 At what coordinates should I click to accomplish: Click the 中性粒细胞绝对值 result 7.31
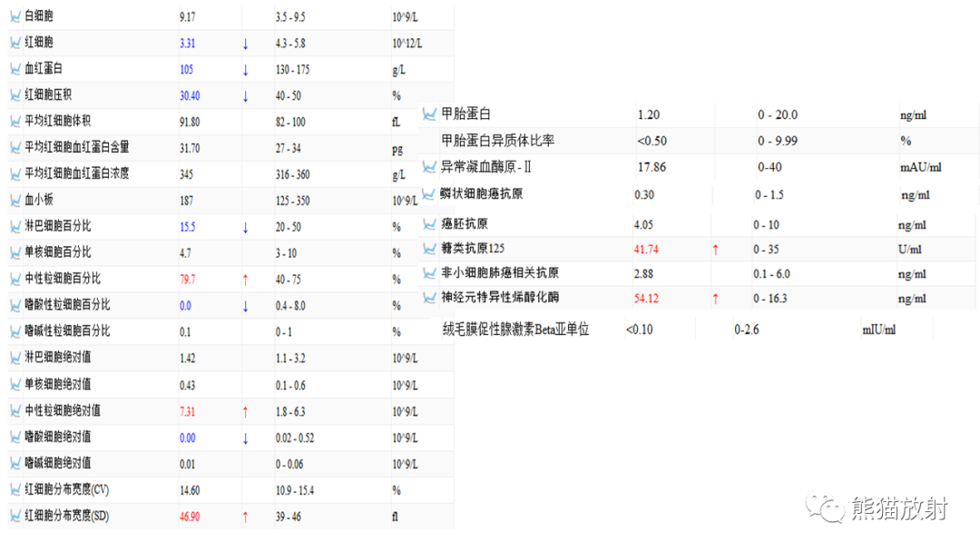pos(187,412)
